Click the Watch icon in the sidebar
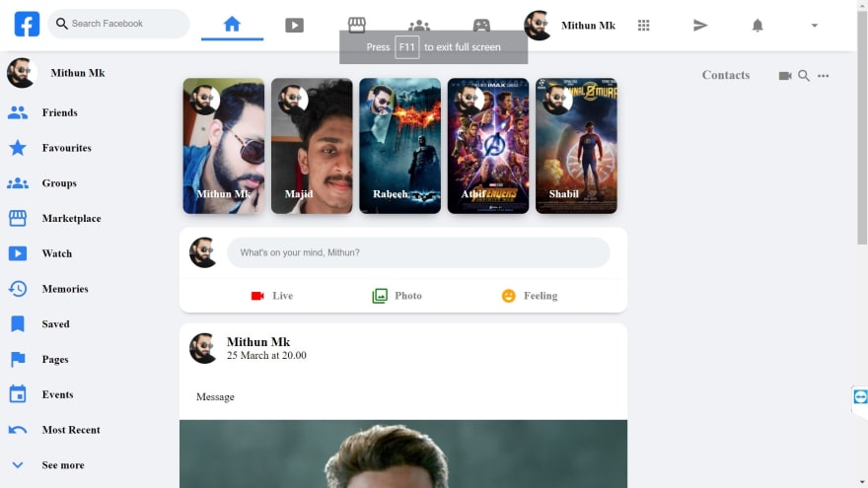868x488 pixels. (x=18, y=253)
